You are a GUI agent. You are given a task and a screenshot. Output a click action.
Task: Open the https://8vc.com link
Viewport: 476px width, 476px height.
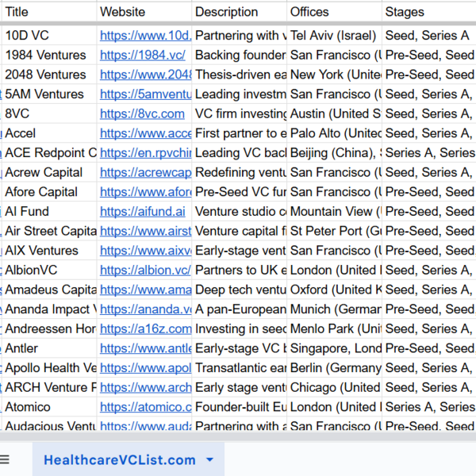pyautogui.click(x=142, y=113)
